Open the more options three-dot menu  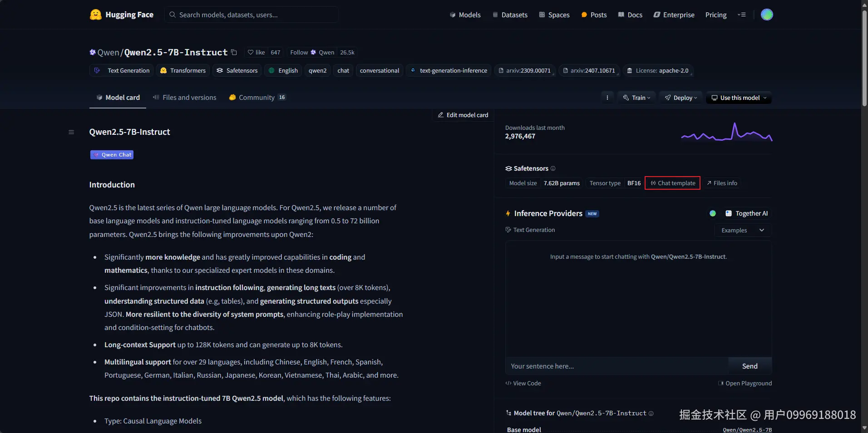tap(607, 98)
